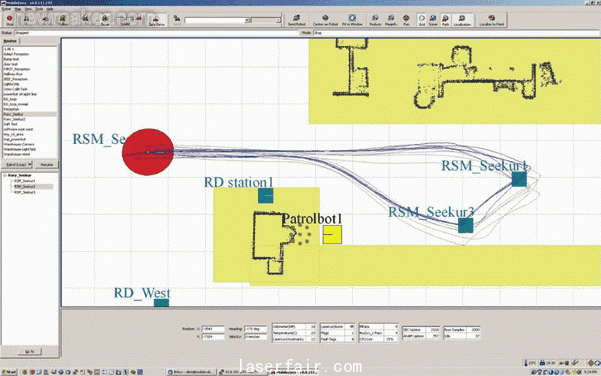Click the Rename button
The width and height of the screenshot is (601, 376).
tap(47, 164)
